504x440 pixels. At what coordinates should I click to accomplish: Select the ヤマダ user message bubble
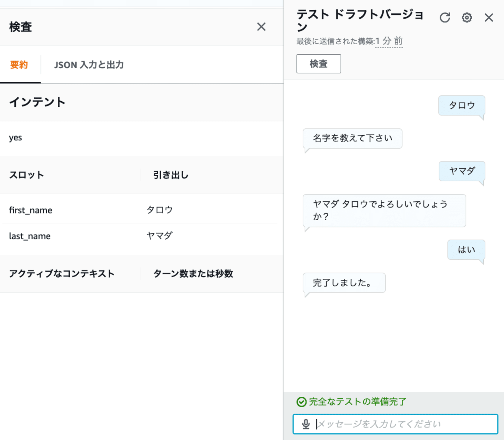coord(462,171)
